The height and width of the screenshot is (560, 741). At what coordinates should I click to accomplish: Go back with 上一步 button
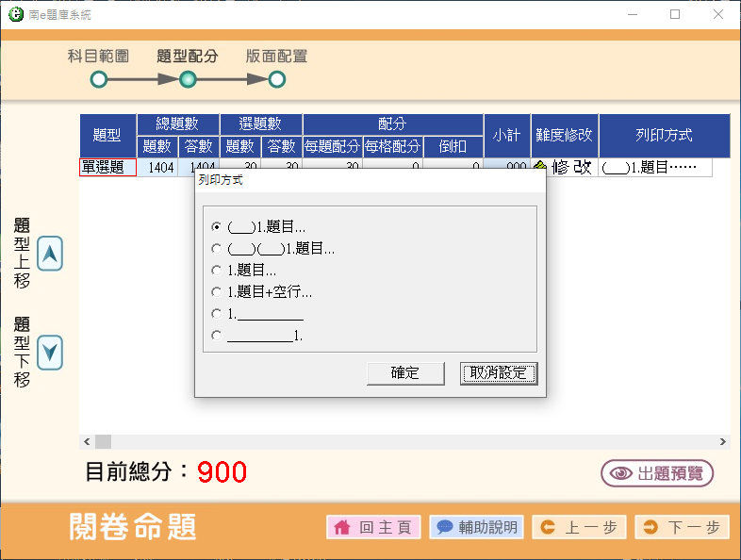click(579, 528)
